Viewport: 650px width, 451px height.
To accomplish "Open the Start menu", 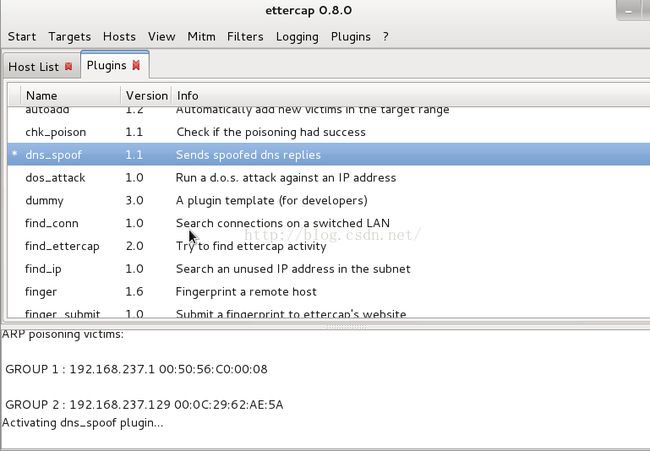I will [22, 37].
